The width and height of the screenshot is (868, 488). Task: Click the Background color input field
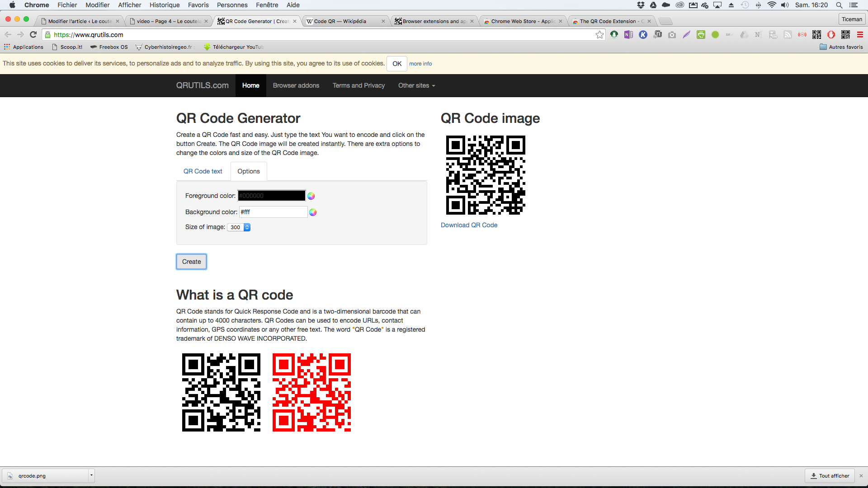pos(273,212)
